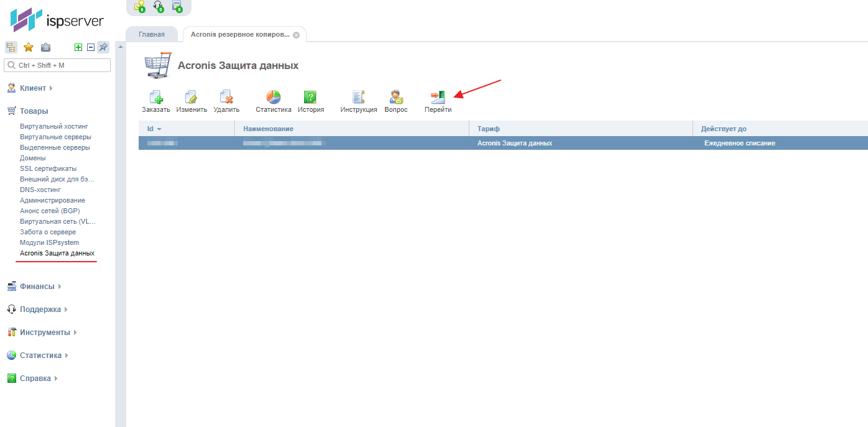Viewport: 868px width, 427px height.
Task: Expand the Поддержка menu section
Action: coord(44,310)
